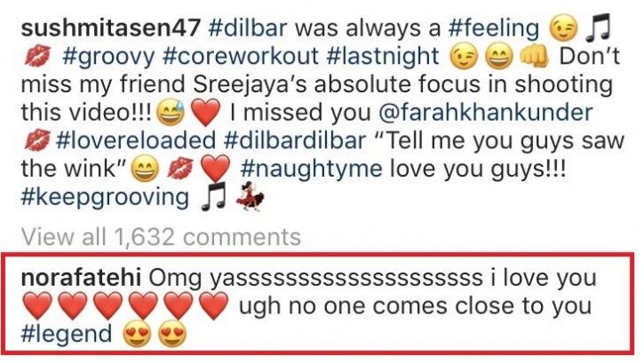This screenshot has height=363, width=644.
Task: Tap the #lovereloaded hashtag
Action: tap(136, 140)
